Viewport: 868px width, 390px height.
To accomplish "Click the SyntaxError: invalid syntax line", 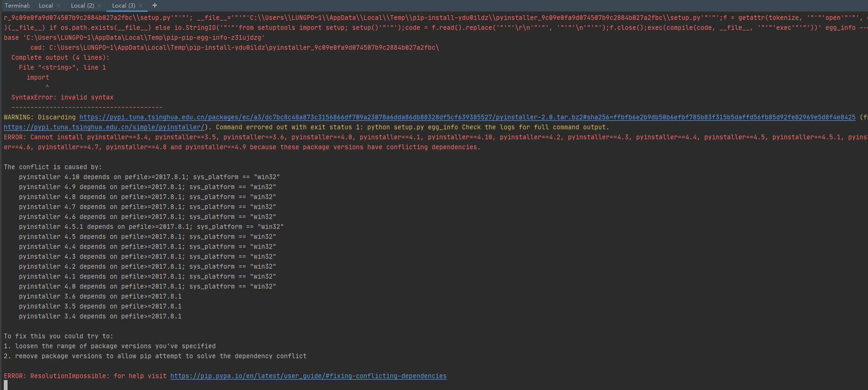I will [62, 97].
